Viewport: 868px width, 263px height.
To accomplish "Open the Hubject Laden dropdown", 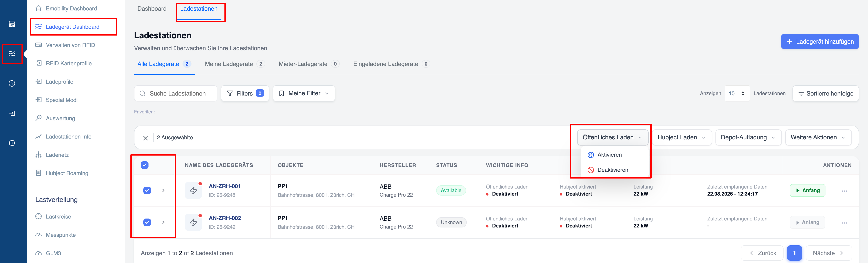I will (681, 138).
